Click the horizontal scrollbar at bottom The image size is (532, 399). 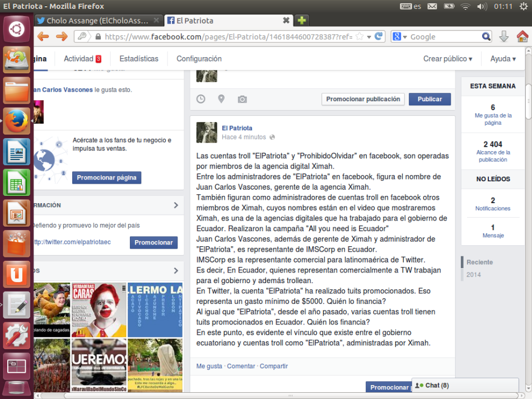point(291,395)
